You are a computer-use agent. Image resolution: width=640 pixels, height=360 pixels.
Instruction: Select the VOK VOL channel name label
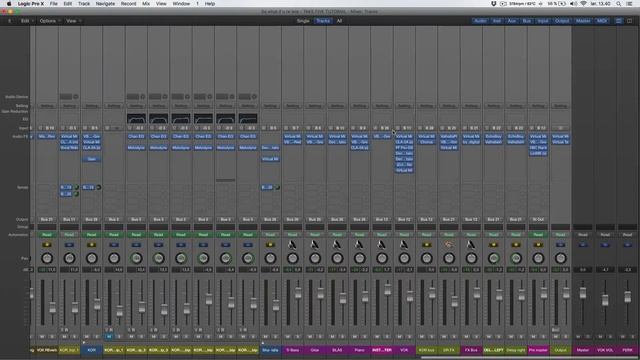(605, 350)
